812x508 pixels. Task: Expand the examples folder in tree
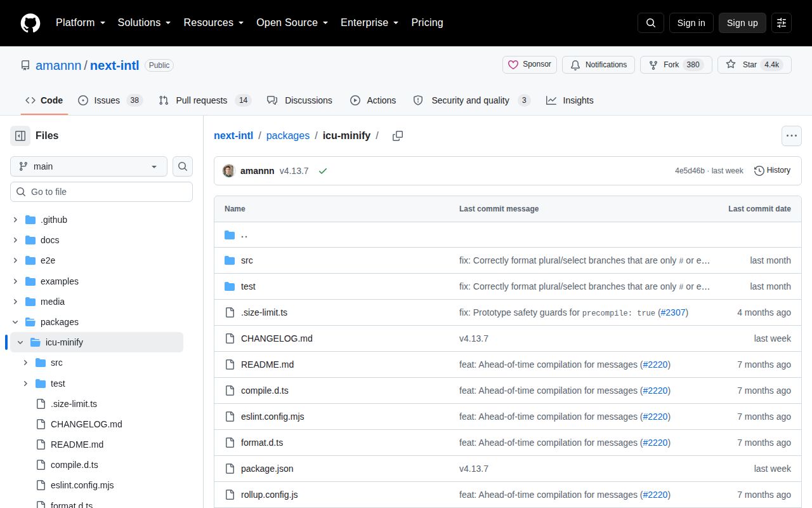click(x=15, y=281)
